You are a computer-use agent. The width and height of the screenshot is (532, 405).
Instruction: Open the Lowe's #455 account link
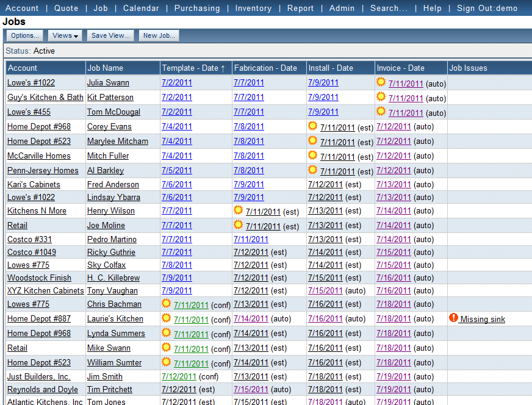(x=29, y=112)
